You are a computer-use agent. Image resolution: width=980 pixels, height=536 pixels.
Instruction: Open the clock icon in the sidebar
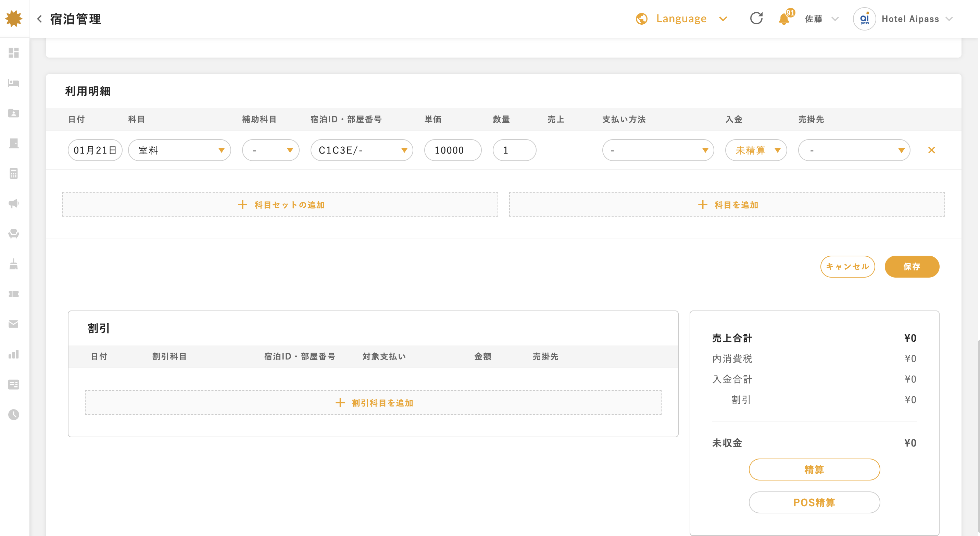[14, 415]
